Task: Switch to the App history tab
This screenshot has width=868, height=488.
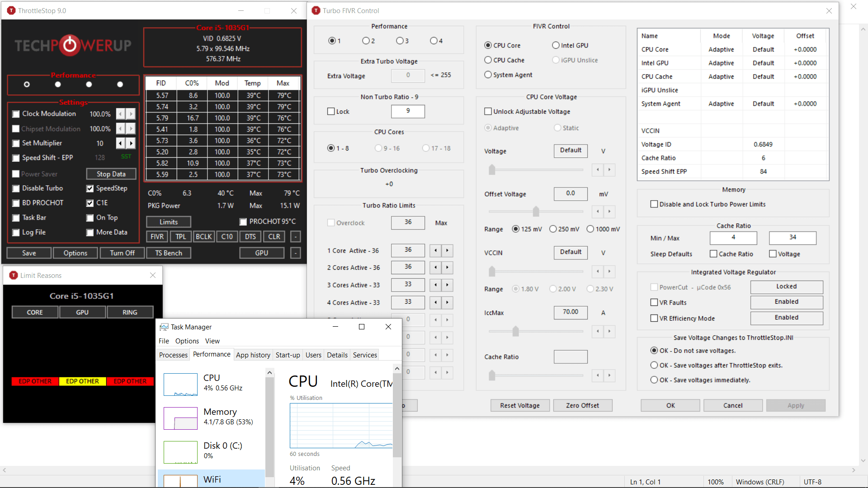Action: (x=253, y=355)
